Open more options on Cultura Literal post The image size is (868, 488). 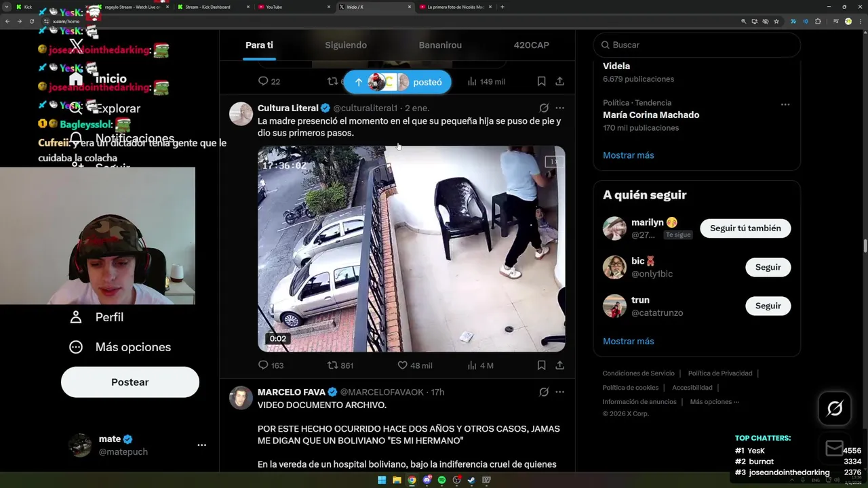coord(559,108)
